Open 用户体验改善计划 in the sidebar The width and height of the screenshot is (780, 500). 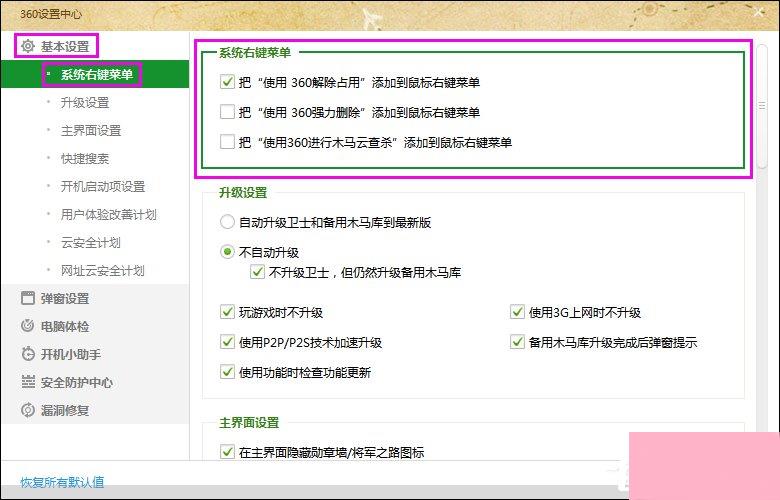tap(109, 214)
